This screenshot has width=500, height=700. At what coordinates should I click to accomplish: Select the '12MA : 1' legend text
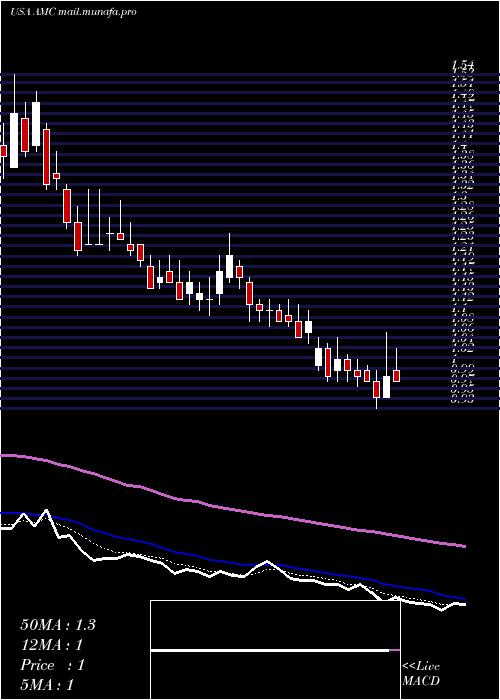tap(52, 645)
